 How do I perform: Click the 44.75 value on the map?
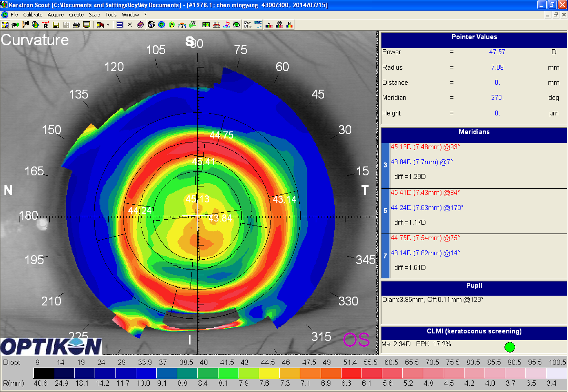(222, 136)
